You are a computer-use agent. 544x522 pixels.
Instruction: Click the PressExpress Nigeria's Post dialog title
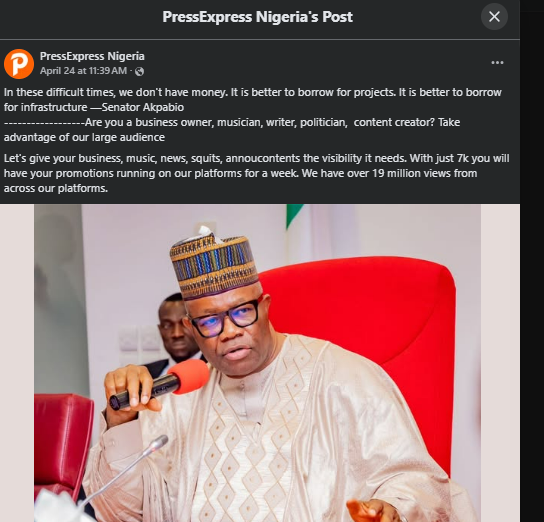[x=257, y=17]
